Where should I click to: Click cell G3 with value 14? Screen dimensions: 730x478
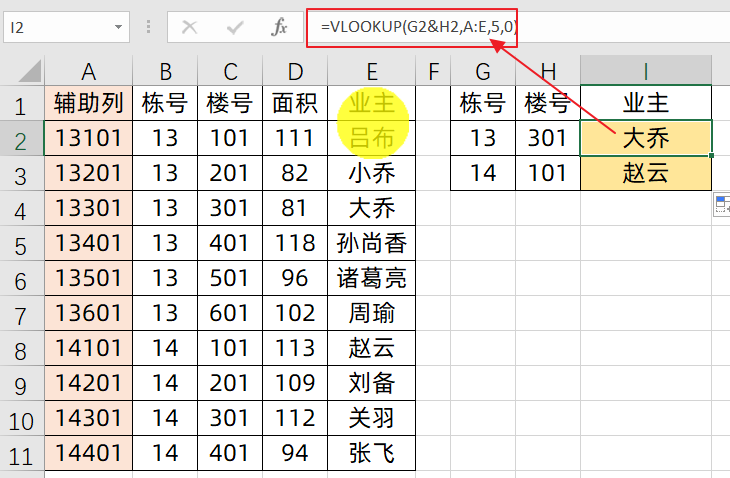pos(483,173)
